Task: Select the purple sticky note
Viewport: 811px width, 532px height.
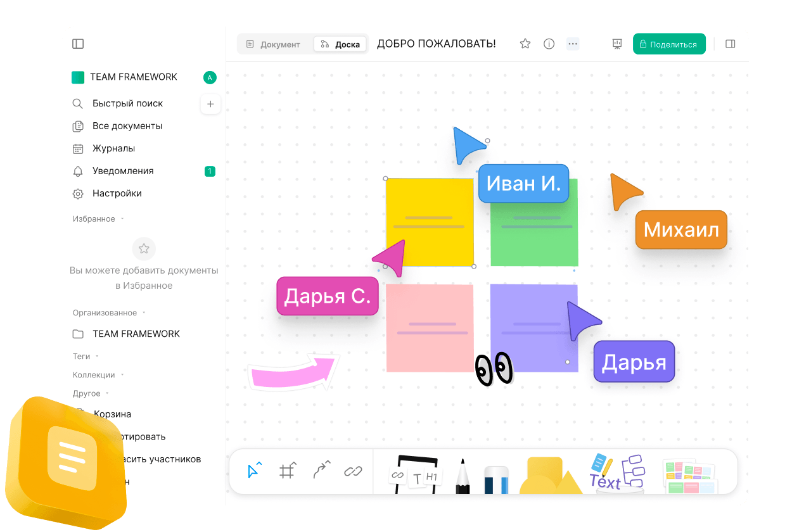Action: click(x=533, y=328)
